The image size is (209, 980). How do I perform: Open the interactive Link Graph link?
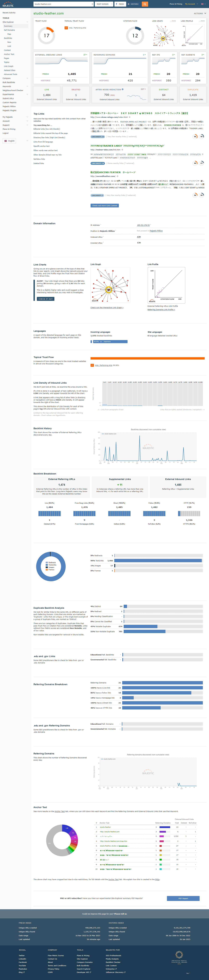click(107, 307)
